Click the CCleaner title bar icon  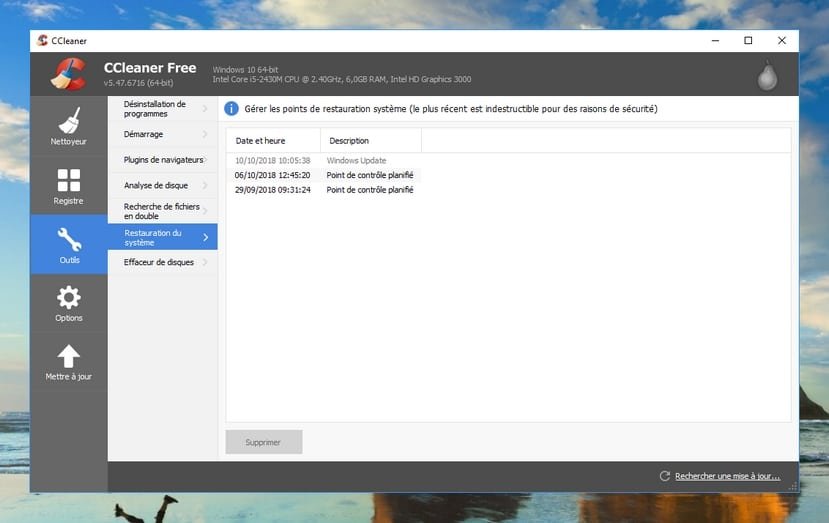pos(42,40)
